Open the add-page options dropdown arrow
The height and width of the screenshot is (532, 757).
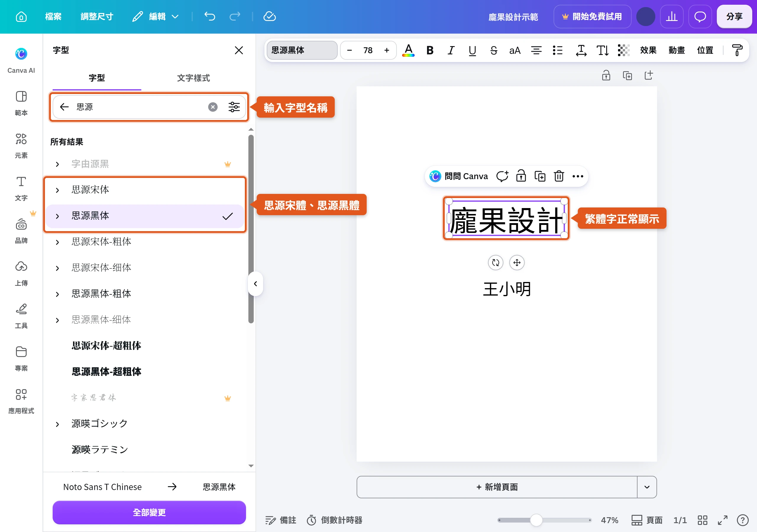point(646,487)
